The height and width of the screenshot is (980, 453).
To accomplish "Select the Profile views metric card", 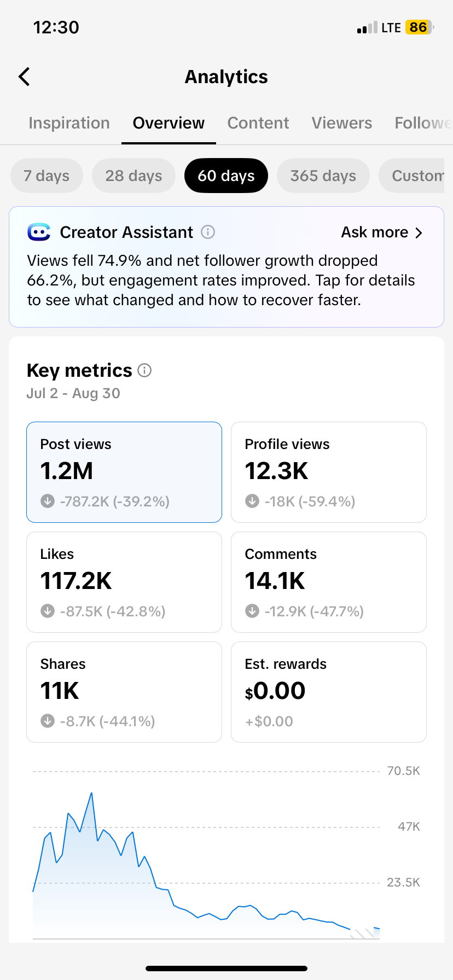I will pos(329,472).
